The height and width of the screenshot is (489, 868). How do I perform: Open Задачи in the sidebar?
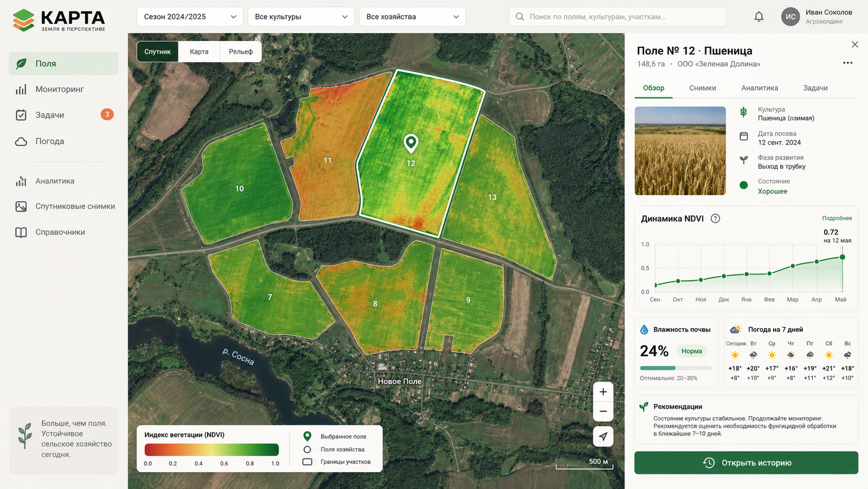(63, 115)
